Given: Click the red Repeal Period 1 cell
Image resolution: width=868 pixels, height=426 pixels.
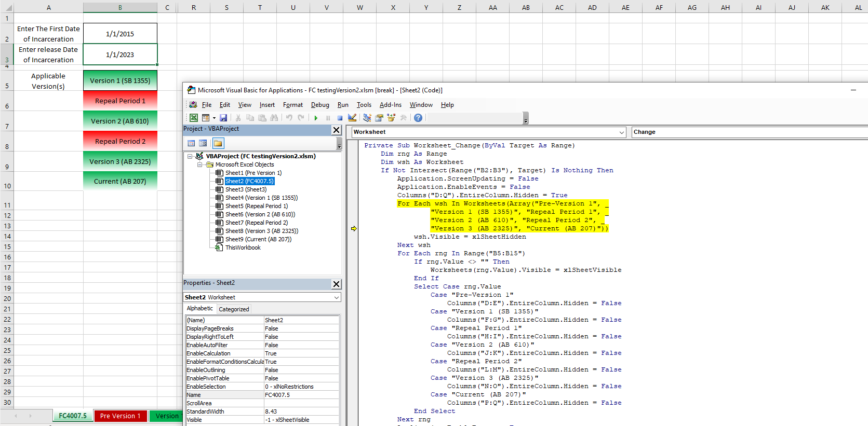Looking at the screenshot, I should pos(120,101).
